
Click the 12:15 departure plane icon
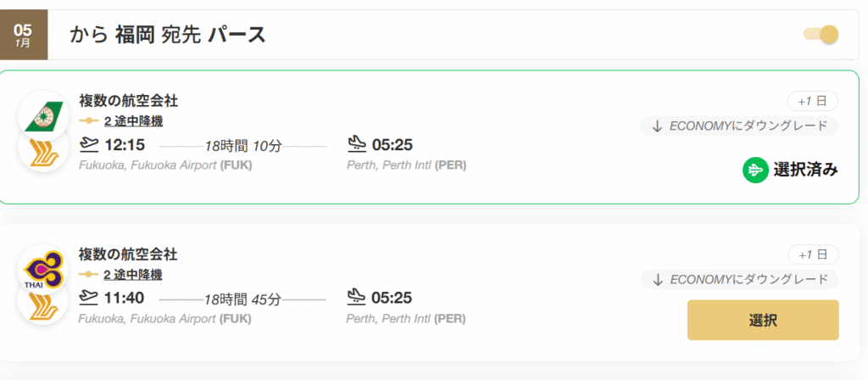coord(88,144)
